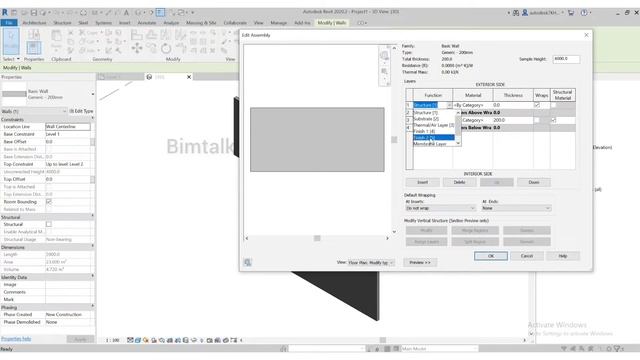
Task: Open the File tab
Action: 9,23
